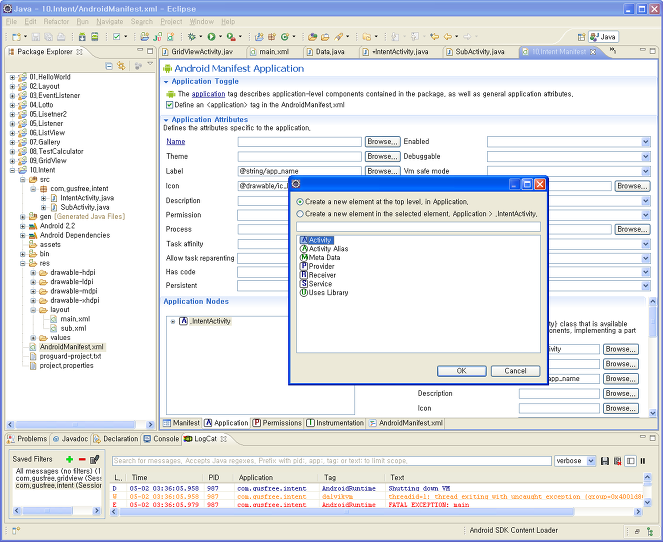Click the Name attribute link
This screenshot has height=542, width=663.
(x=175, y=142)
